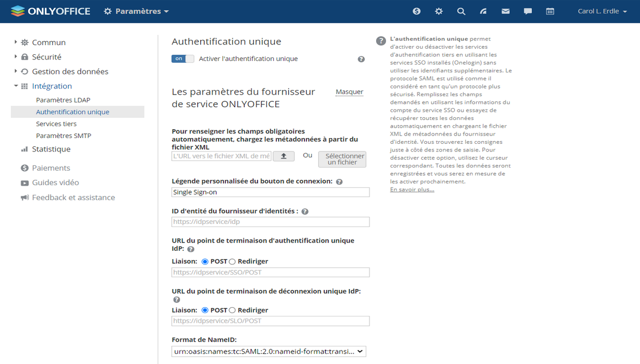Open Guides vidéo link
640x364 pixels.
(x=55, y=183)
